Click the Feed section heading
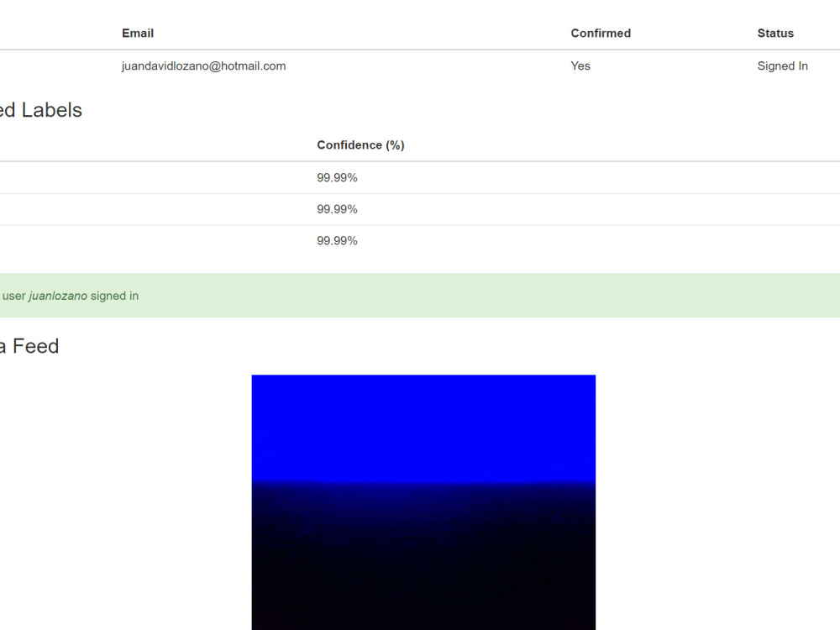This screenshot has width=840, height=630. click(29, 346)
